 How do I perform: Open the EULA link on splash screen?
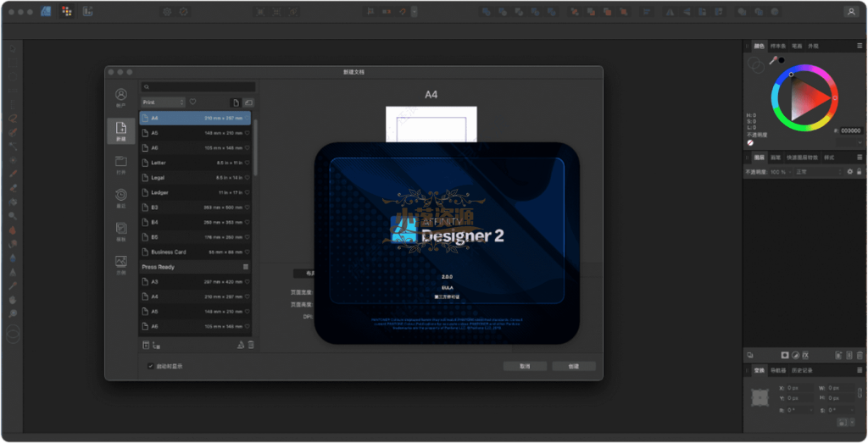(x=448, y=288)
